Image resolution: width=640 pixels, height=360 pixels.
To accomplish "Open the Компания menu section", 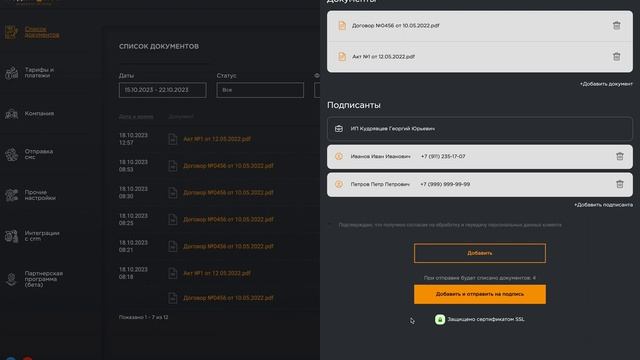I will (x=39, y=113).
